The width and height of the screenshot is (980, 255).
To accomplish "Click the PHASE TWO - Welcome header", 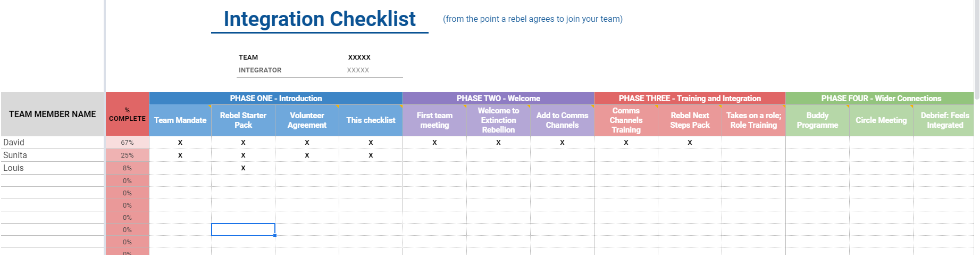I will pyautogui.click(x=498, y=98).
